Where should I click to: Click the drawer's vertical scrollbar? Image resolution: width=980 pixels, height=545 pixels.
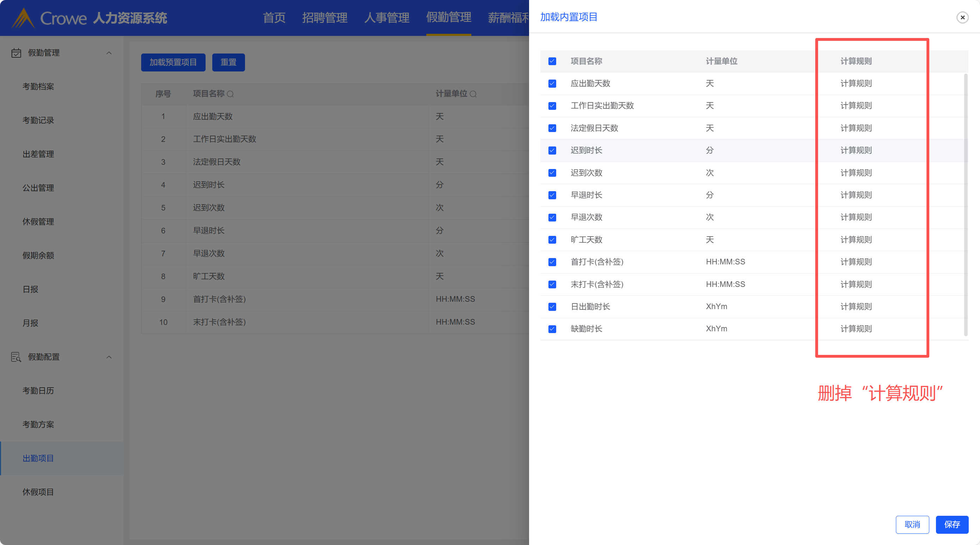click(x=966, y=206)
